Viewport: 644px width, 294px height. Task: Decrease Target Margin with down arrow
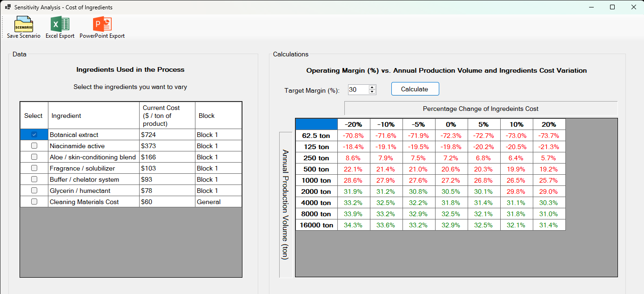372,92
